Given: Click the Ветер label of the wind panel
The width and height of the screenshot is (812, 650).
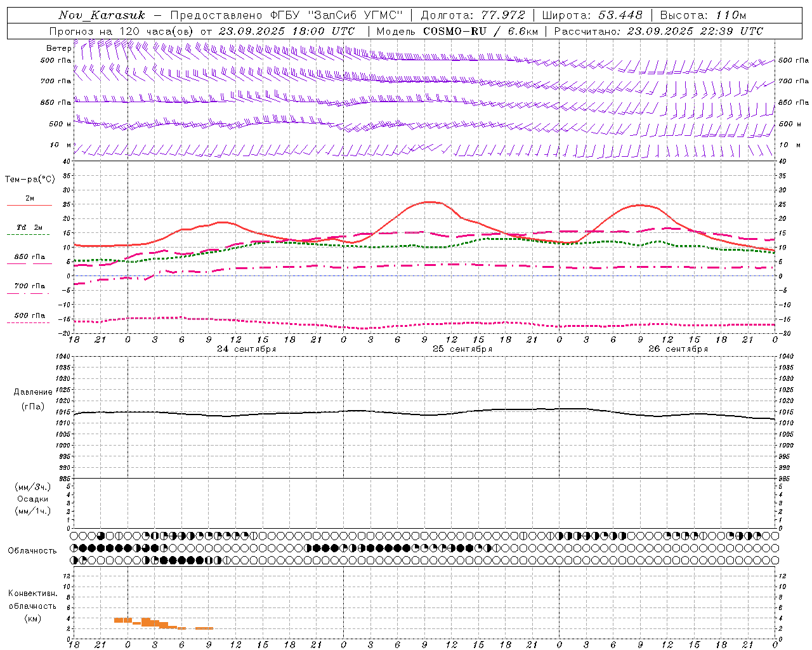Looking at the screenshot, I should pyautogui.click(x=58, y=48).
